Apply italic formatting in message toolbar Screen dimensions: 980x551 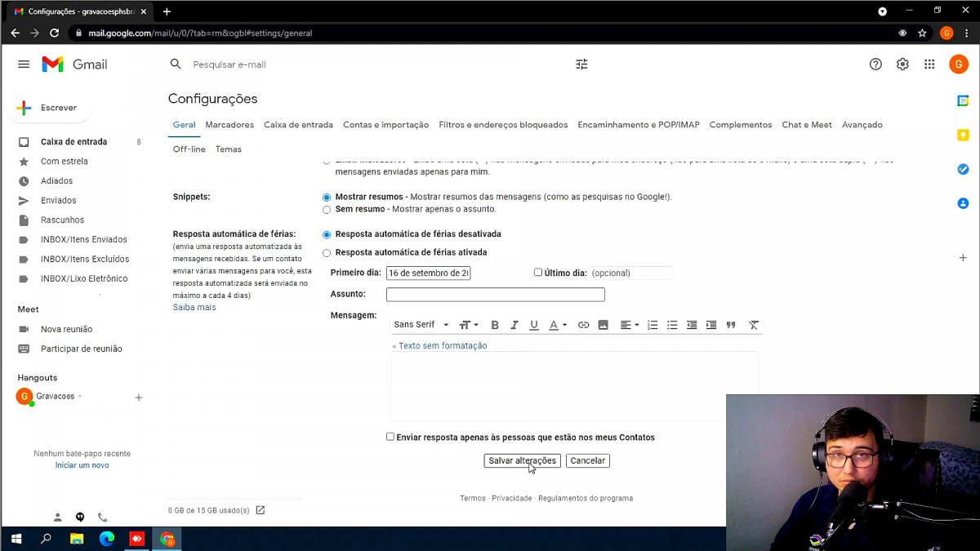[x=514, y=325]
